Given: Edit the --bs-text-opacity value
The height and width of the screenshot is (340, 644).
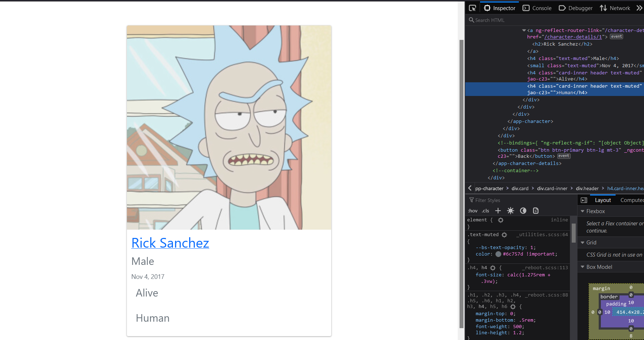Looking at the screenshot, I should [x=531, y=248].
